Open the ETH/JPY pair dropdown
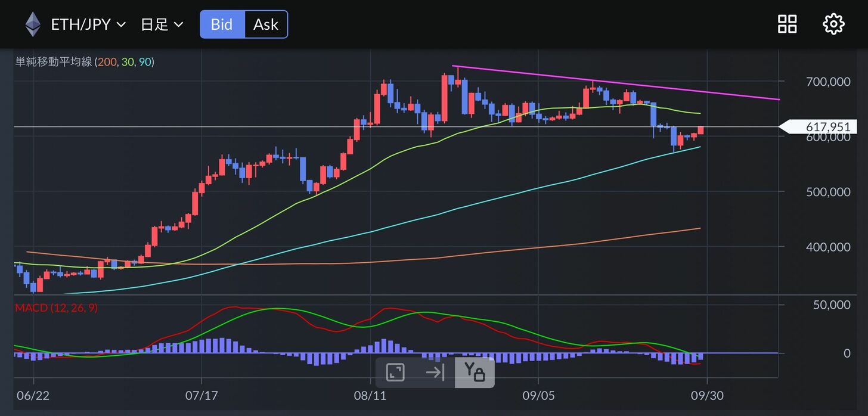 [88, 24]
